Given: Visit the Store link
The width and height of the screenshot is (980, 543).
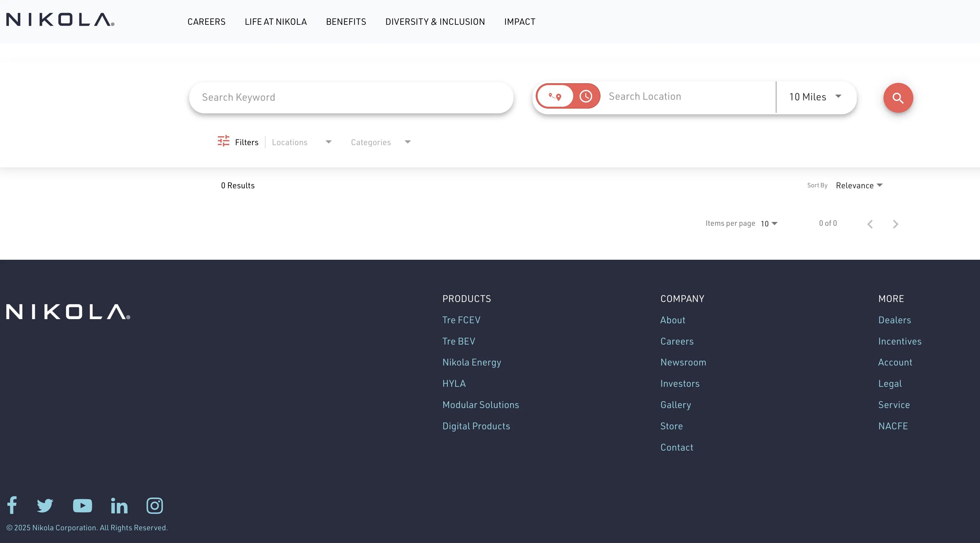Looking at the screenshot, I should click(x=671, y=426).
